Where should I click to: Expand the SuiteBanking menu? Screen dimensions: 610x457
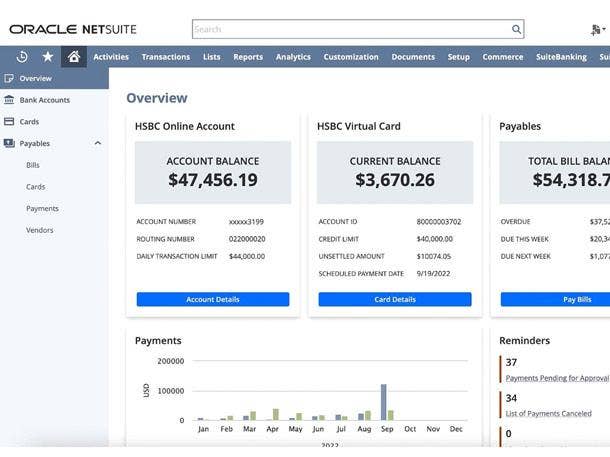coord(560,57)
